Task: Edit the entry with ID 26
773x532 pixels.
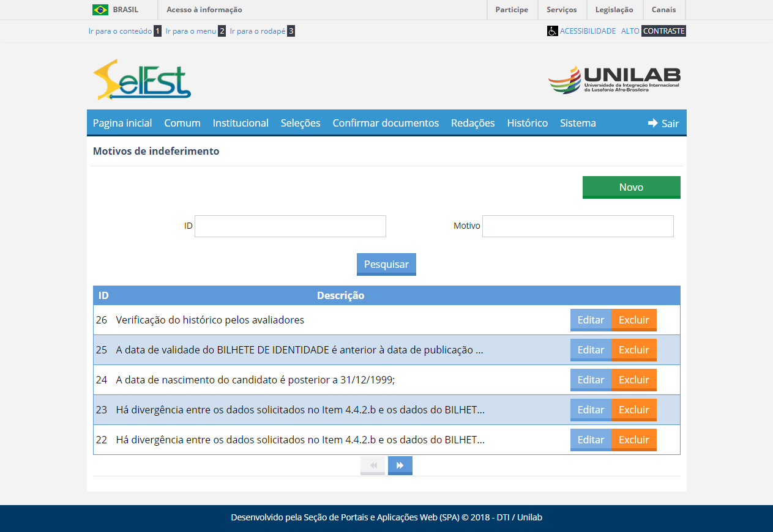Action: coord(591,320)
